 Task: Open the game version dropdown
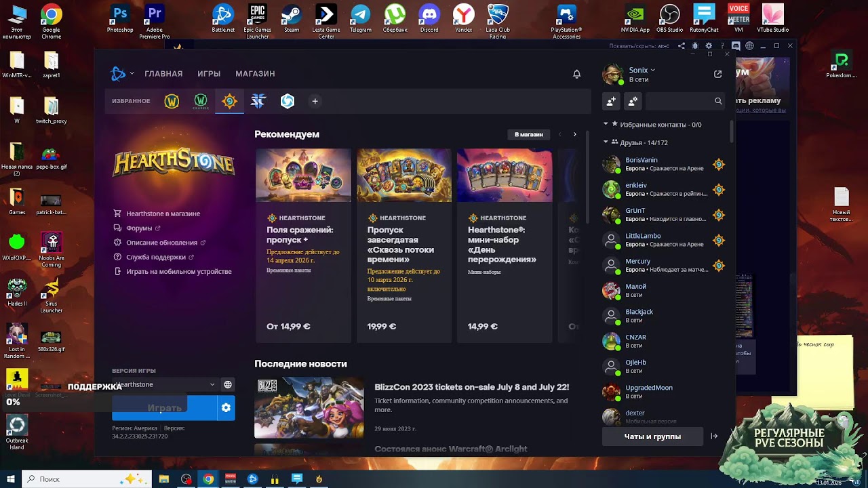[x=164, y=384]
